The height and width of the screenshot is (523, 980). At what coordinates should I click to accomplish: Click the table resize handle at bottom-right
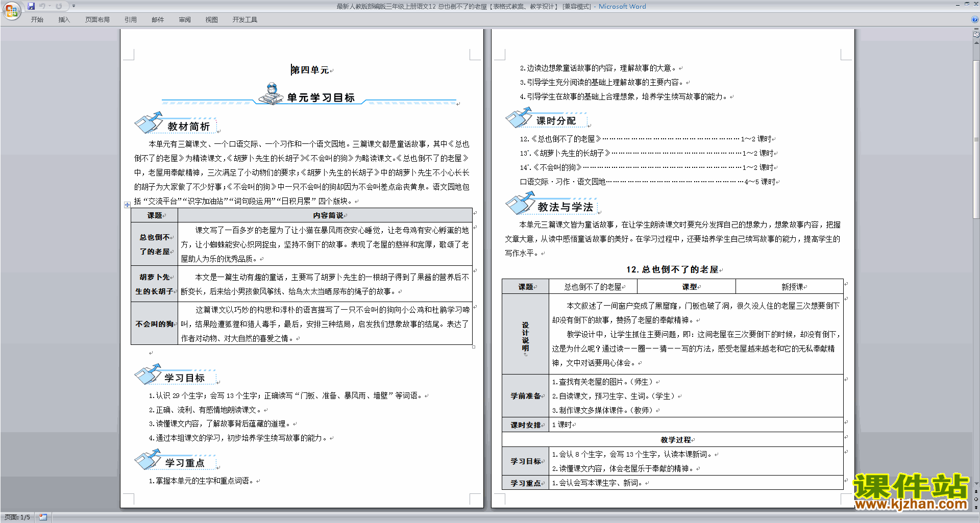click(474, 347)
